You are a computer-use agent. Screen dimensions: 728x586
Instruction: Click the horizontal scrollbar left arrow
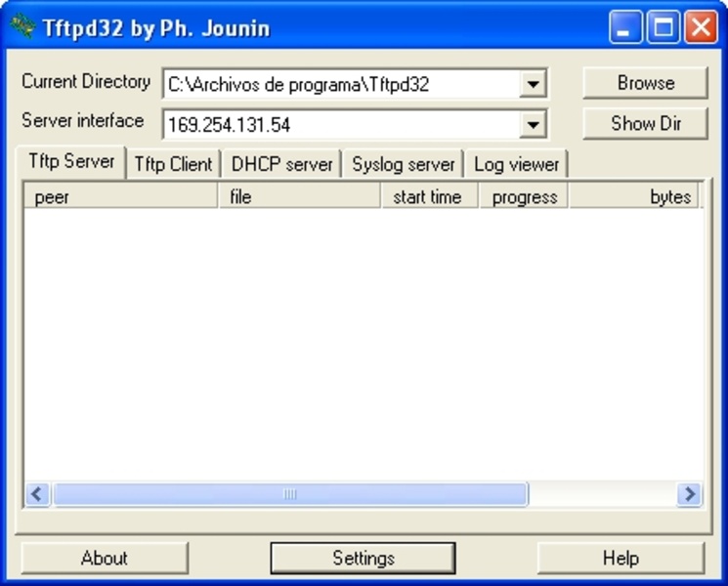(37, 494)
